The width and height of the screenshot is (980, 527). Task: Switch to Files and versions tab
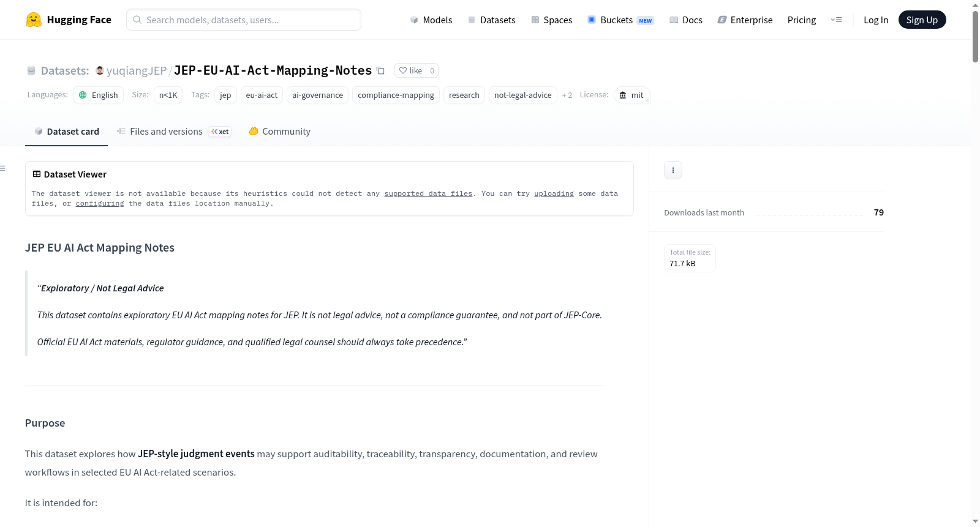click(174, 132)
